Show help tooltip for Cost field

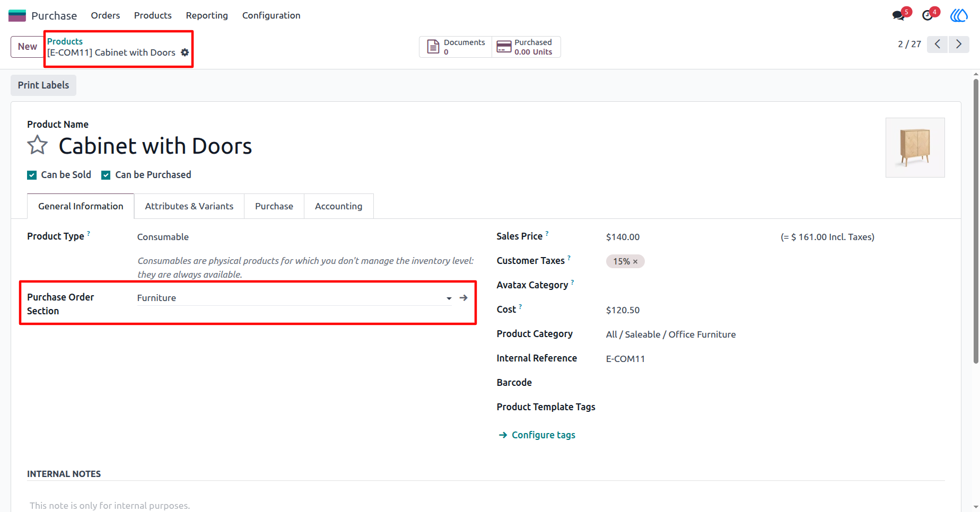coord(521,306)
